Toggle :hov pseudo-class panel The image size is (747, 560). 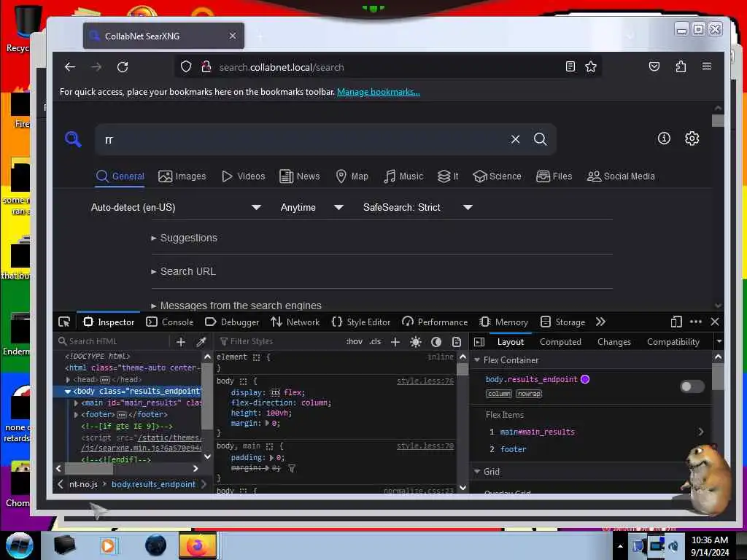(354, 341)
